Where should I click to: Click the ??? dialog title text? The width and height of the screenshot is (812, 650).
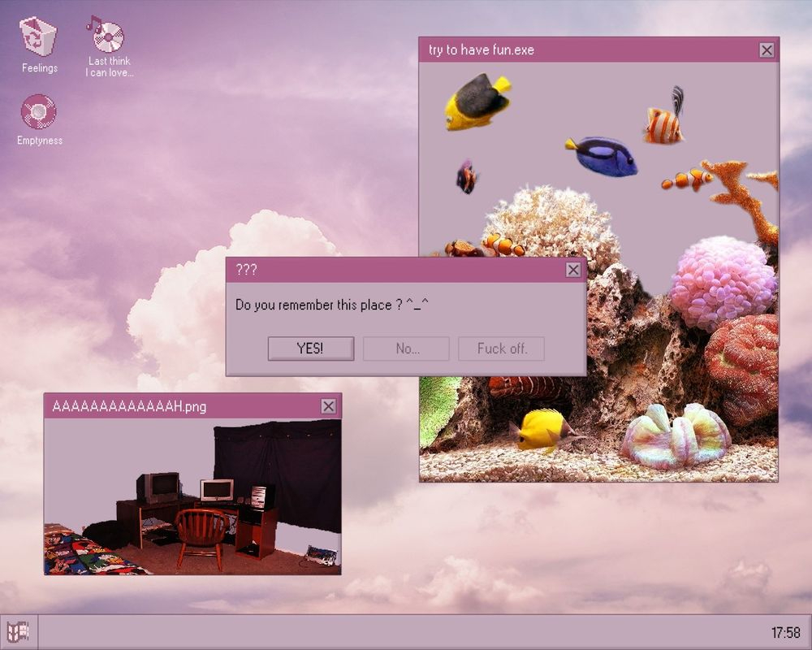pyautogui.click(x=247, y=270)
